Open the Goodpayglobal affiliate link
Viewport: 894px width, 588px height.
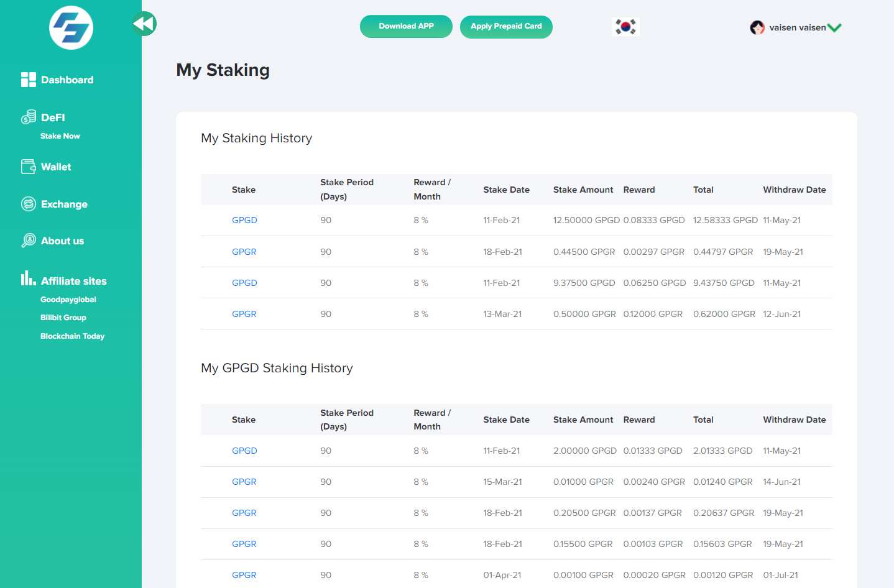68,300
